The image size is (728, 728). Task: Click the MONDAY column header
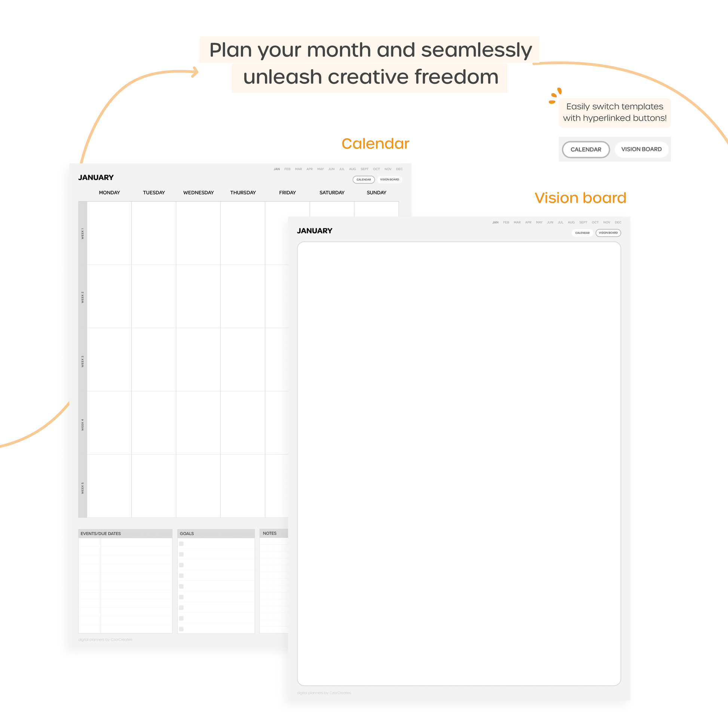109,193
